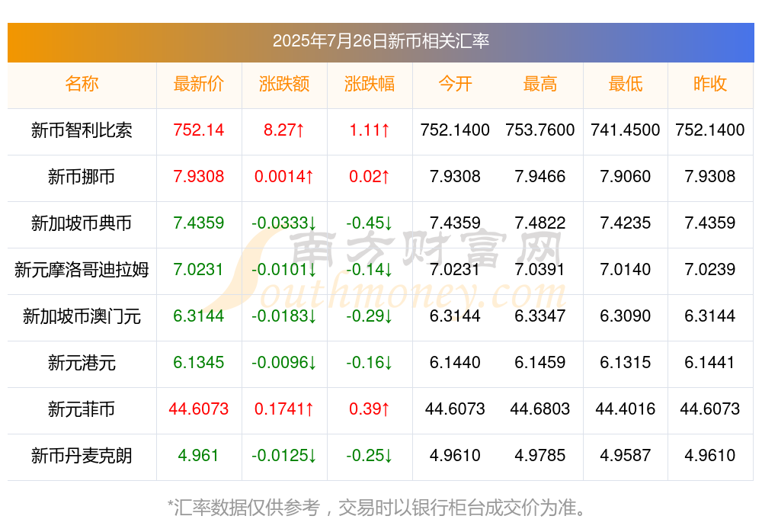Click the high value 7.0391
Image resolution: width=762 pixels, height=532 pixels.
click(x=540, y=269)
